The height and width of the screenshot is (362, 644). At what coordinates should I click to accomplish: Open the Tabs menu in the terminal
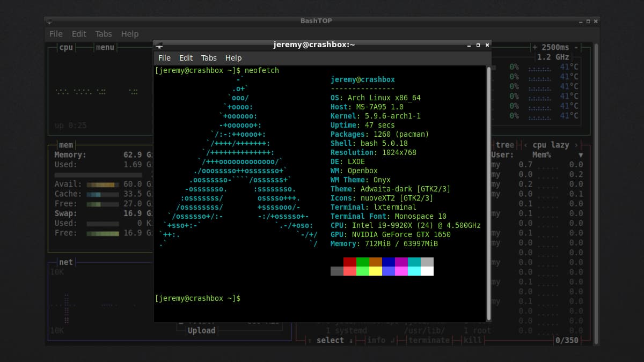pyautogui.click(x=209, y=58)
